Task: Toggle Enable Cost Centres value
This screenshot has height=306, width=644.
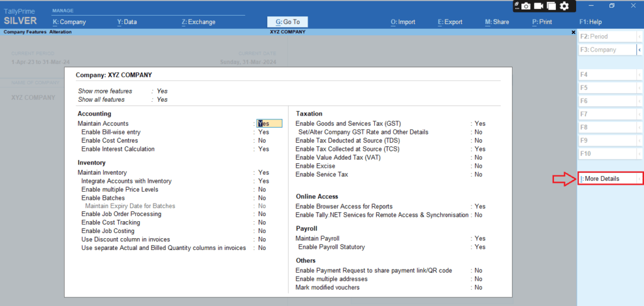Action: [262, 140]
